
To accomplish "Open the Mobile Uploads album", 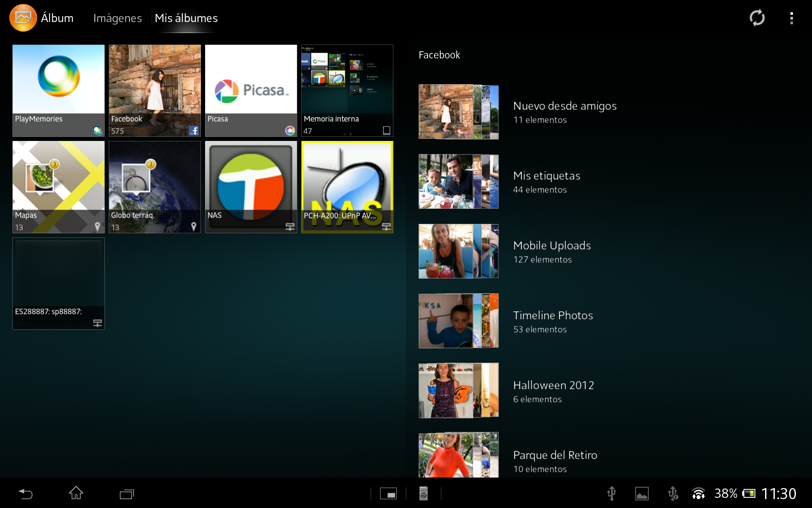I will (551, 251).
